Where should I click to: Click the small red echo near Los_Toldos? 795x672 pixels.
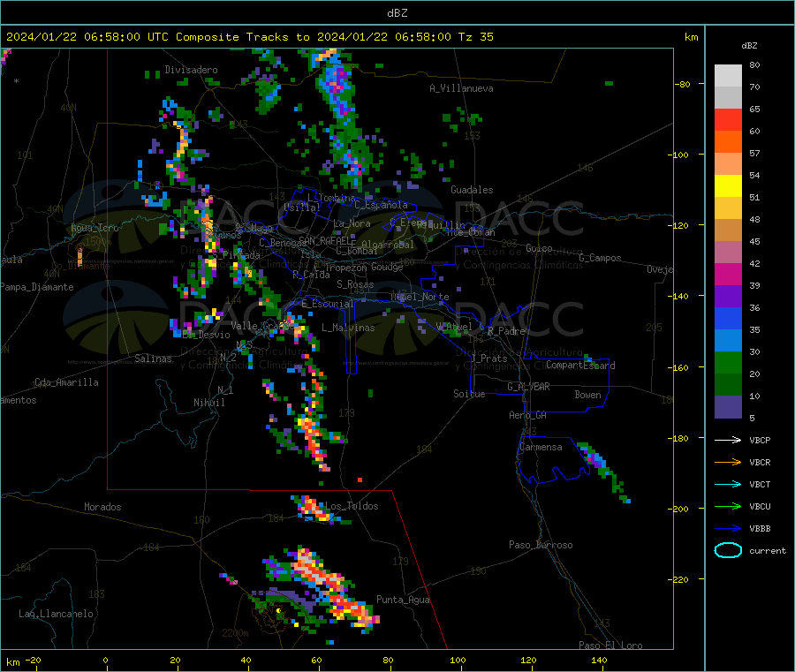(x=360, y=479)
